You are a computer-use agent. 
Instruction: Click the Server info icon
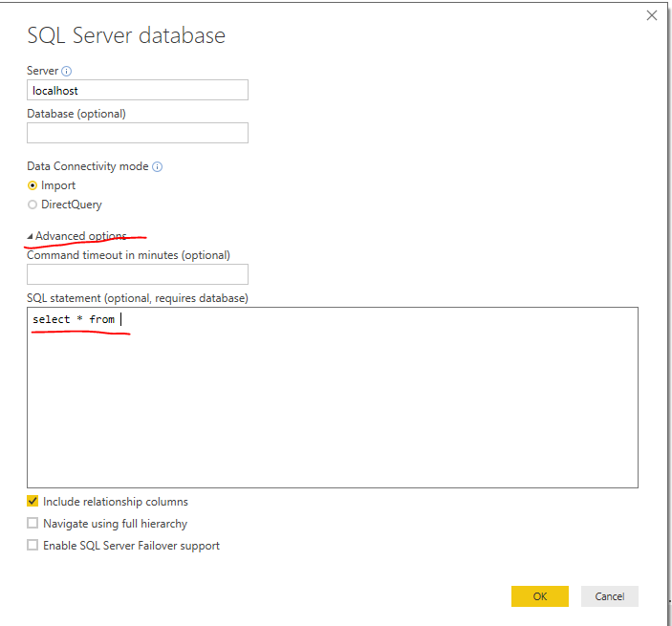66,71
